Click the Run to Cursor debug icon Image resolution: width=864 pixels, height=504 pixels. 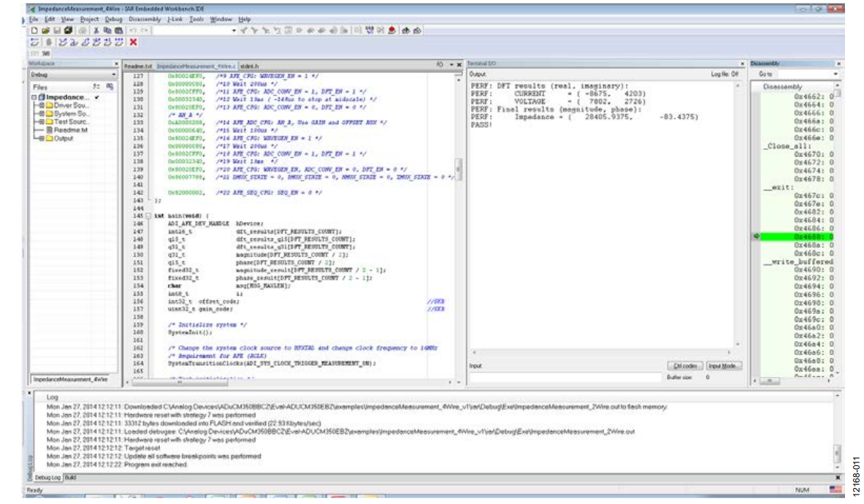(107, 42)
